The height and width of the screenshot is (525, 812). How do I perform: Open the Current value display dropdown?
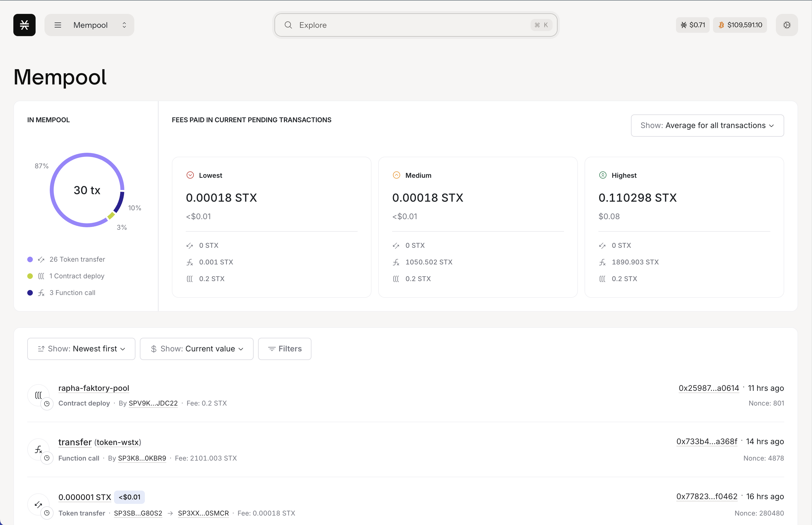[x=197, y=349]
